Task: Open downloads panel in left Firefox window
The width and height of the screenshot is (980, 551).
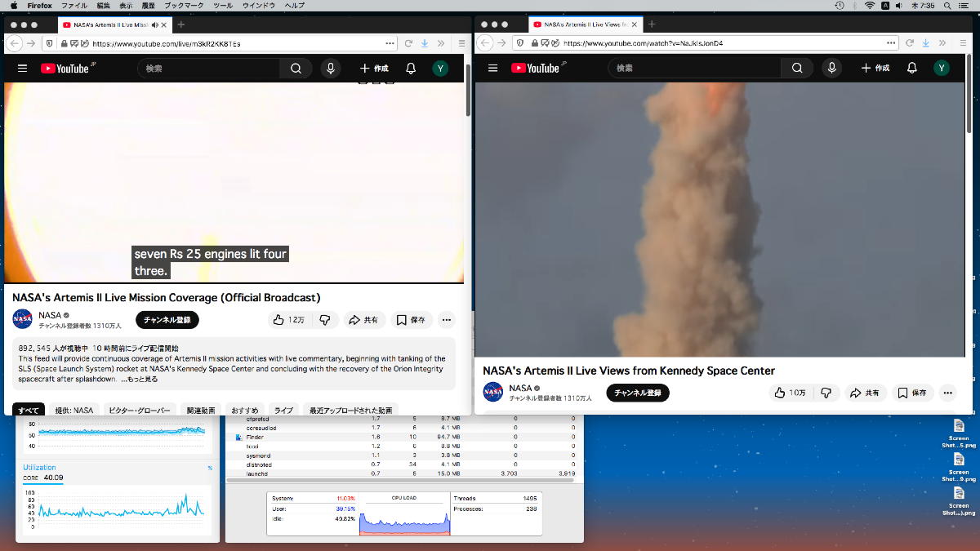Action: (425, 42)
